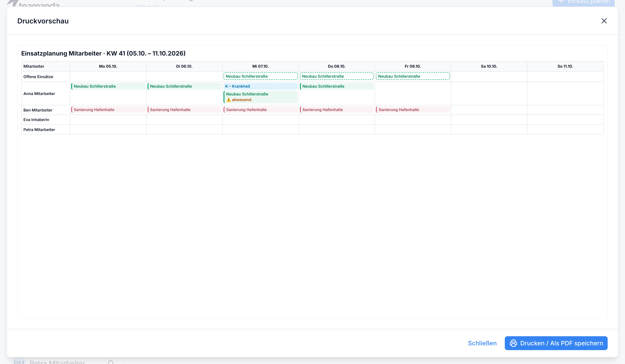Image resolution: width=625 pixels, height=364 pixels.
Task: Select Anna's Neubau Schillerstraße on Di 06.10.
Action: click(184, 86)
